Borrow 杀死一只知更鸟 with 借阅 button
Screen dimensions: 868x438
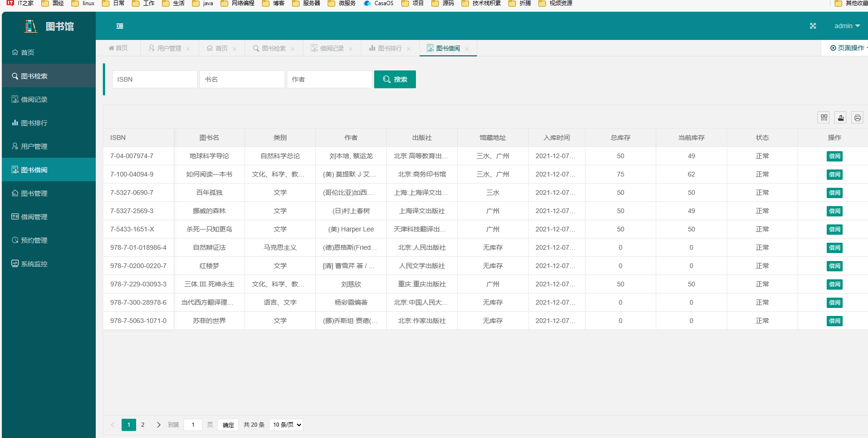coord(834,229)
